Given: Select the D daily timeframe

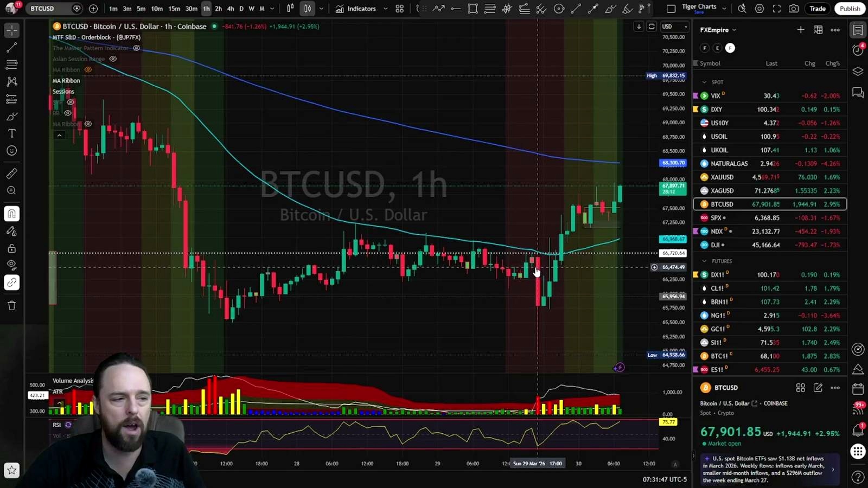Looking at the screenshot, I should (241, 9).
